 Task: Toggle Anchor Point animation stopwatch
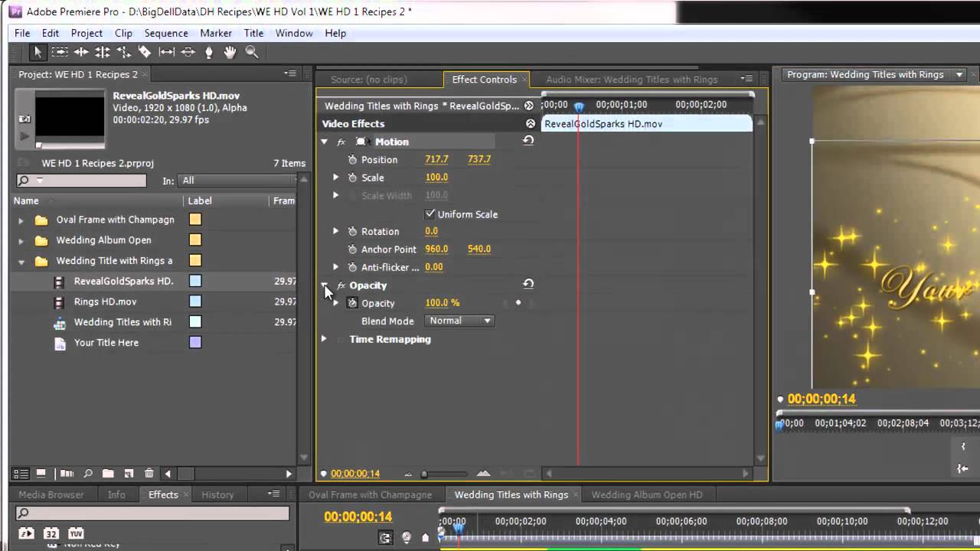[352, 249]
